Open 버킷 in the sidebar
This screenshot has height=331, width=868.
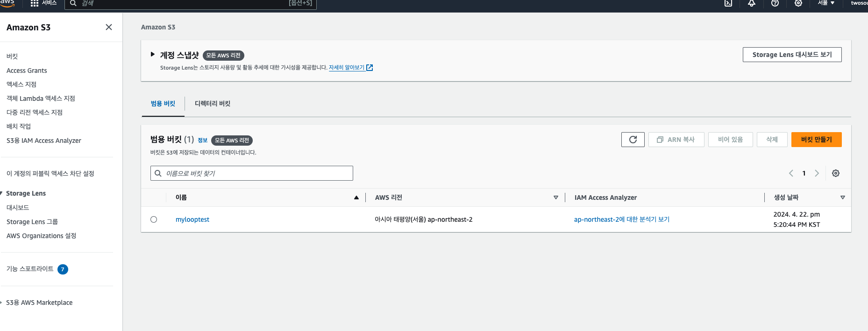tap(12, 56)
